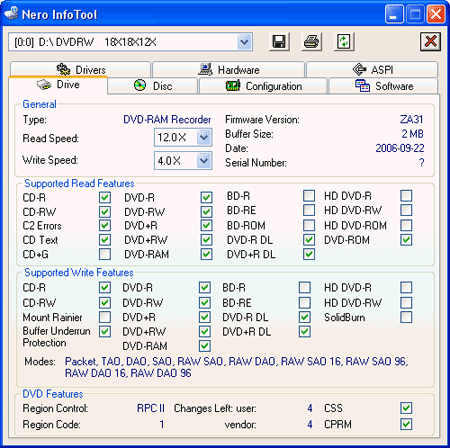This screenshot has height=448, width=450.
Task: Toggle C2 Errors checkbox
Action: coord(105,225)
